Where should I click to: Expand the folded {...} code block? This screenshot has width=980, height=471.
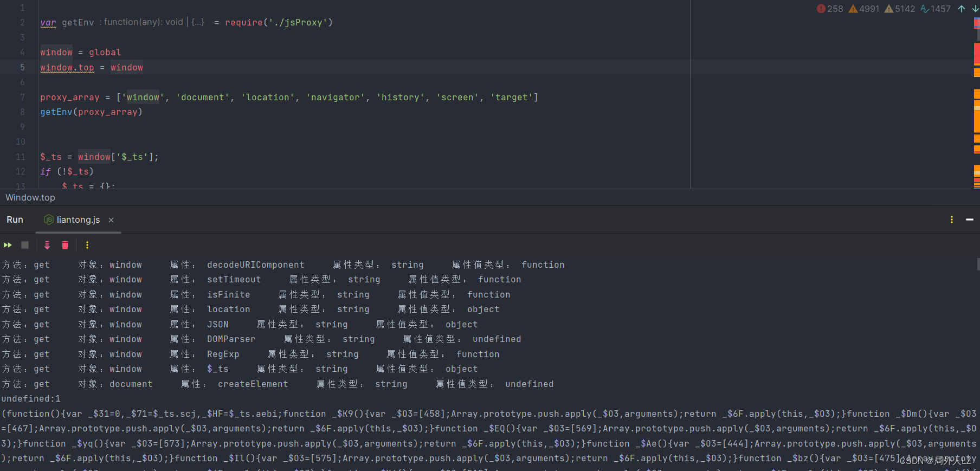(x=198, y=22)
